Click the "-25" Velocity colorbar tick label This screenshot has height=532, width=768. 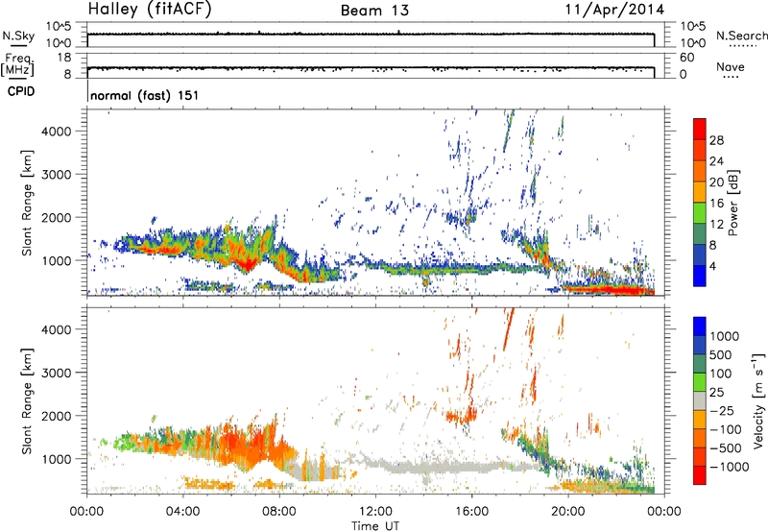721,411
